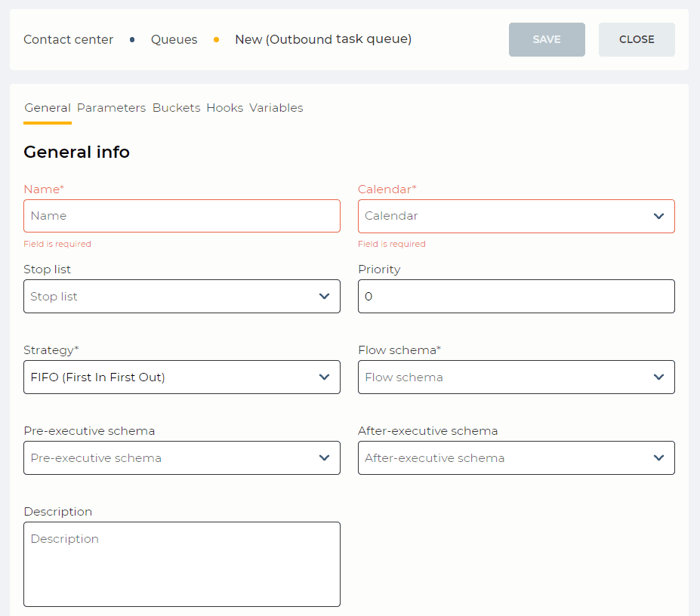
Task: Open the Buckets tab
Action: pyautogui.click(x=177, y=108)
